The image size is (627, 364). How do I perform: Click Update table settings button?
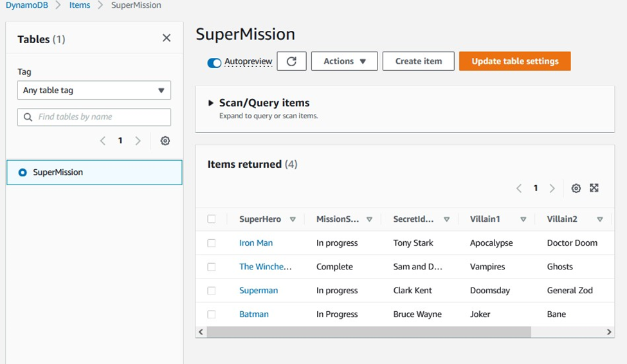coord(514,61)
